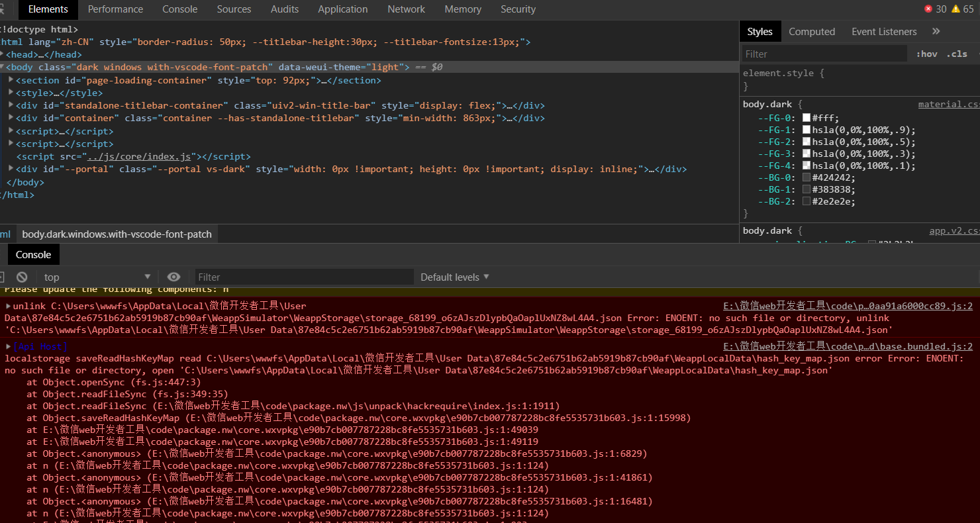Expand the page-loading-container section node
This screenshot has height=523, width=980.
coord(11,80)
